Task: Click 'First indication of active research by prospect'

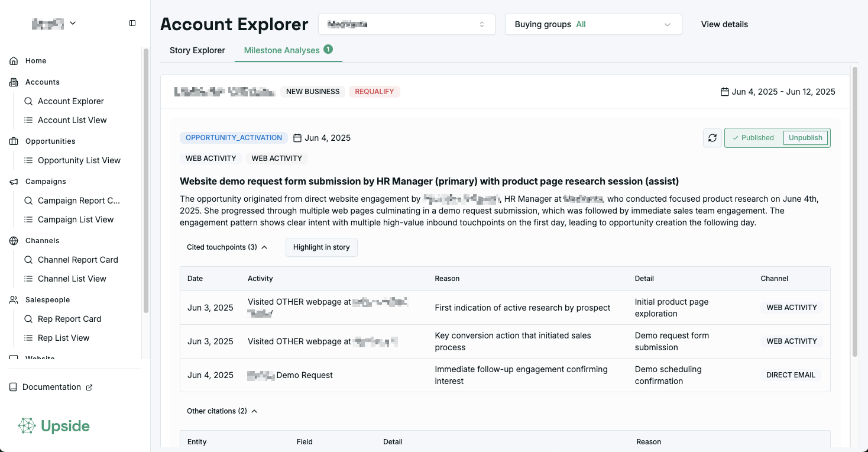Action: click(523, 308)
